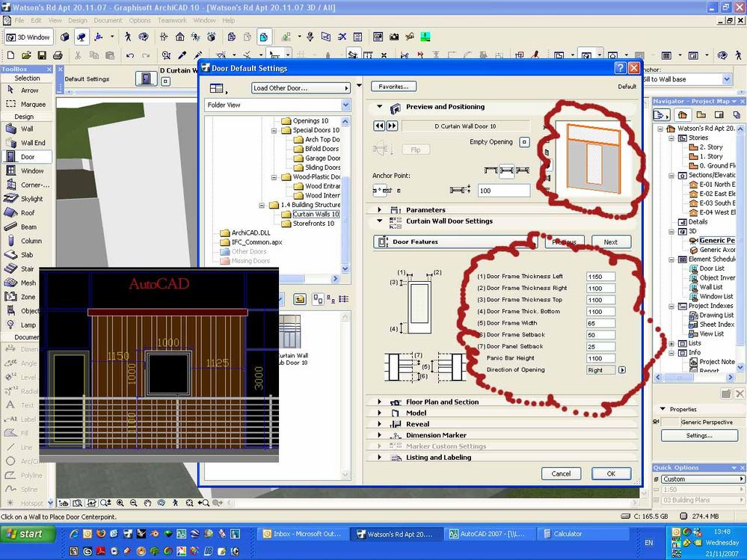Viewport: 747px width, 560px height.
Task: Collapse Curtain Wall Door Settings section
Action: coord(380,221)
